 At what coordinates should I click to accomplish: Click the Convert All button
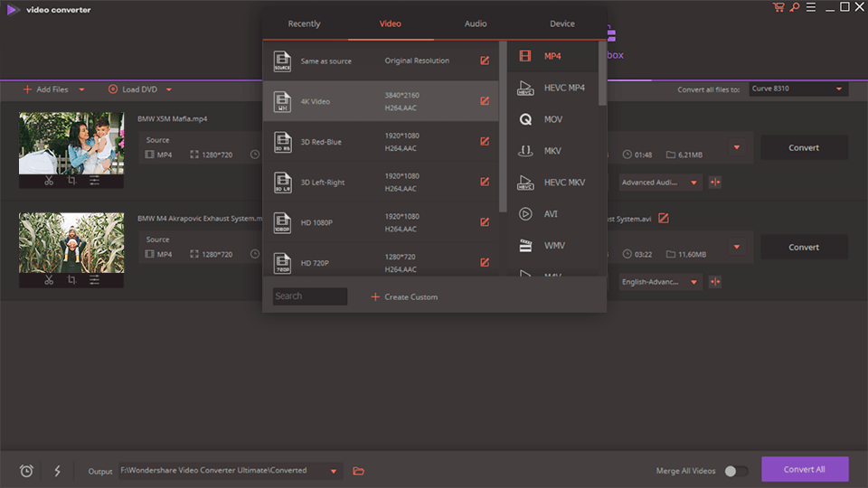804,469
